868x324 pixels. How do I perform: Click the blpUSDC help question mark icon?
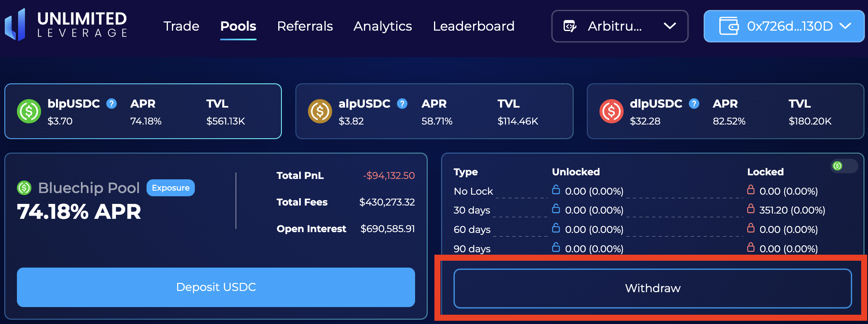point(112,104)
